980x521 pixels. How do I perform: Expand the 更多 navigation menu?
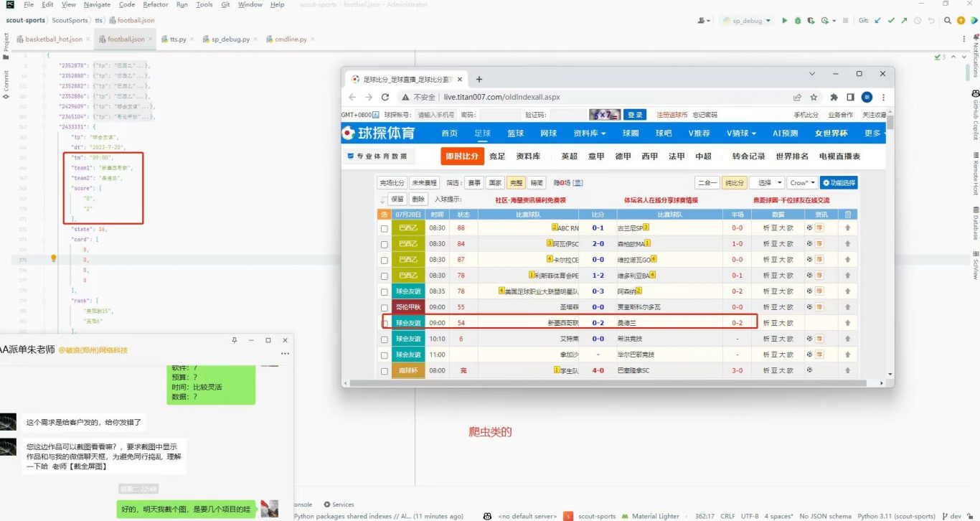click(873, 133)
